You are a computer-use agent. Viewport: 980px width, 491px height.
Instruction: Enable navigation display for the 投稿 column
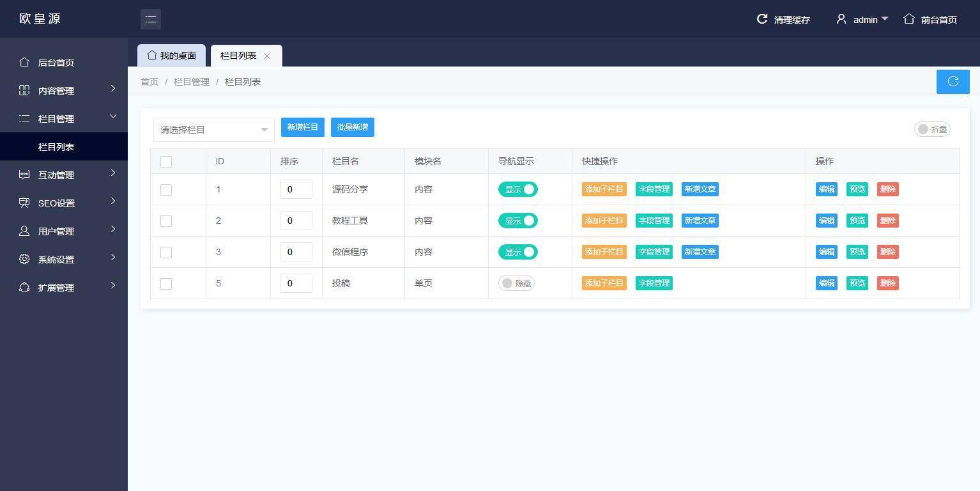(x=516, y=283)
